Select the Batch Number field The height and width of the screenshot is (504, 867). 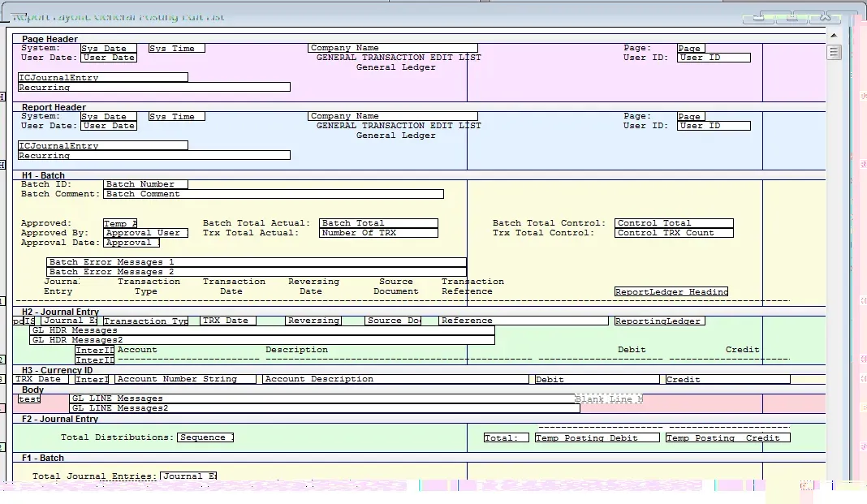point(145,184)
